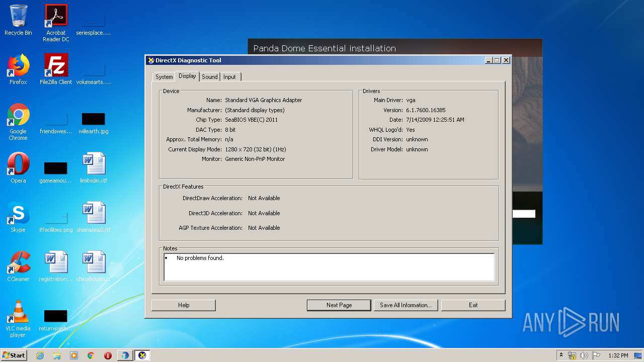Open Internet Explorer from the taskbar

click(x=40, y=355)
